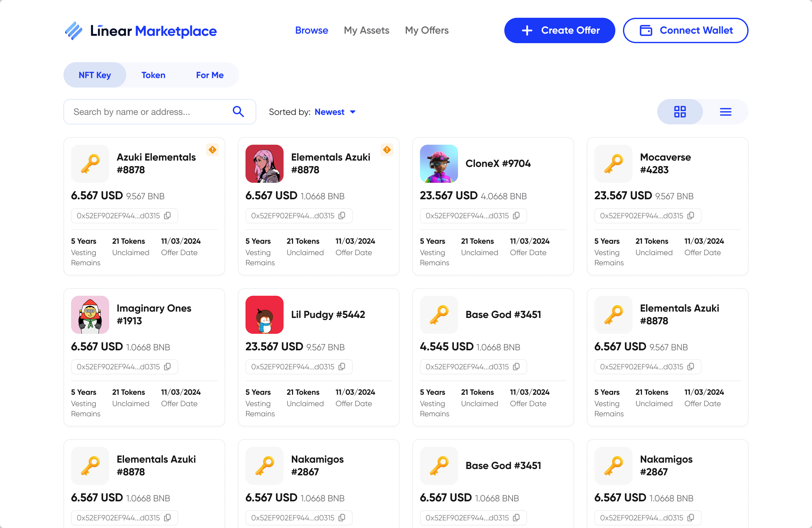Open the CloneX #9704 title
Image resolution: width=812 pixels, height=528 pixels.
pyautogui.click(x=498, y=163)
